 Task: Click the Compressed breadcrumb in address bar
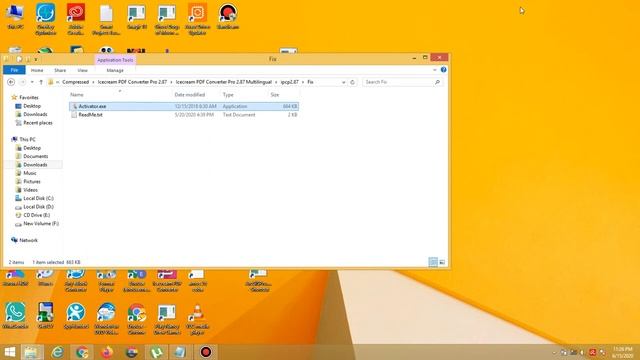(x=76, y=82)
